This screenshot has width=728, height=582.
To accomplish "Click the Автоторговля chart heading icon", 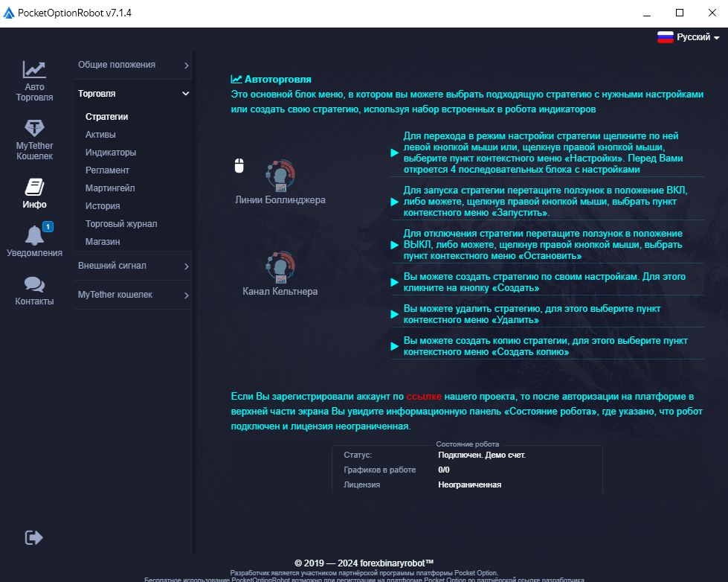I will coord(236,79).
